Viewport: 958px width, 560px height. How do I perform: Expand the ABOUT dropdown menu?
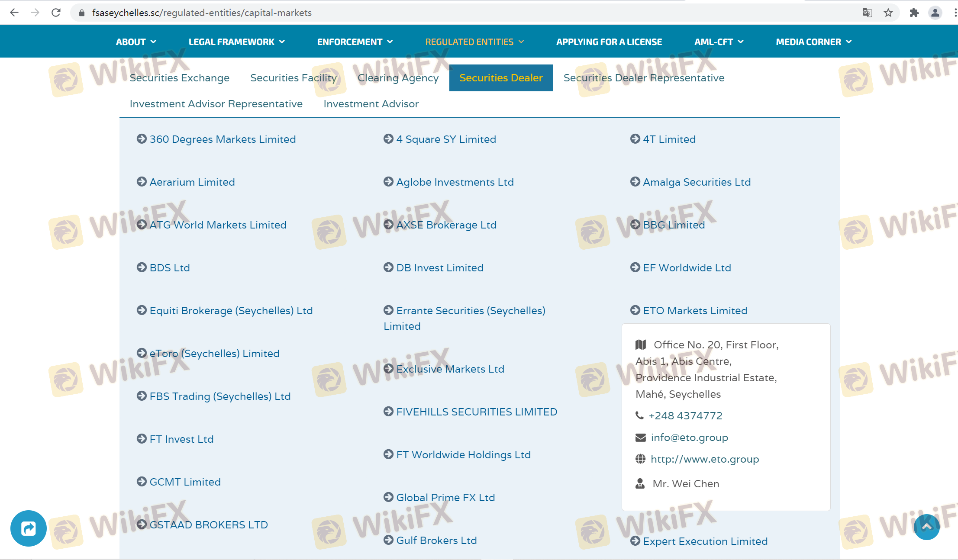[136, 42]
